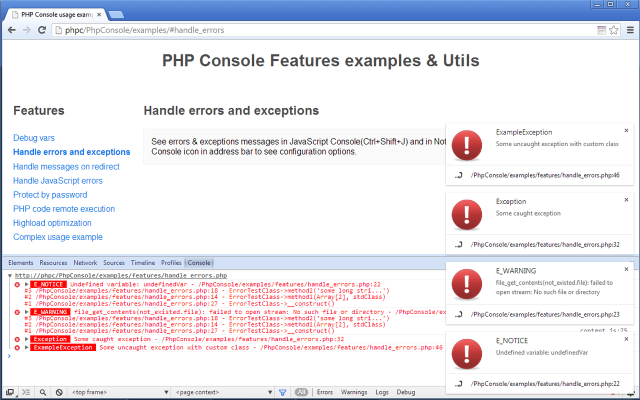Close the E_NOTICE notification popup

click(x=626, y=339)
